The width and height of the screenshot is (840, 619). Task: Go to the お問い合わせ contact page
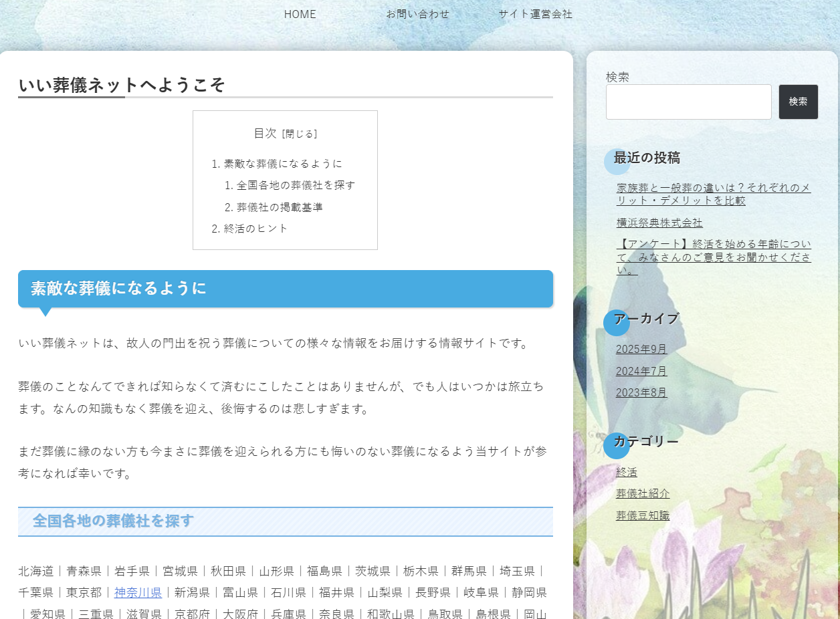[x=417, y=14]
